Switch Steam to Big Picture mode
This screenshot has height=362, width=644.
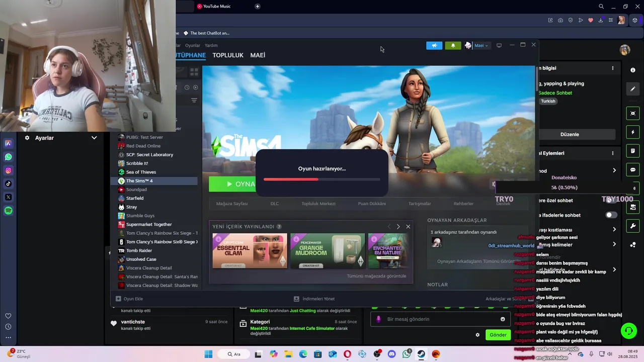[x=499, y=45]
